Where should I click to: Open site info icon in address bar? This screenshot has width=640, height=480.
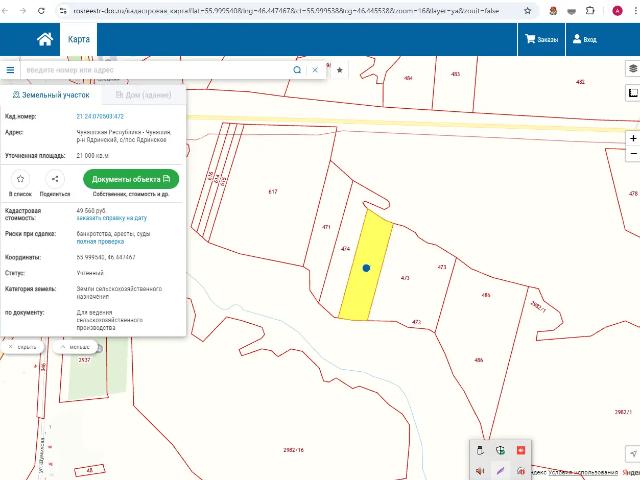[63, 11]
